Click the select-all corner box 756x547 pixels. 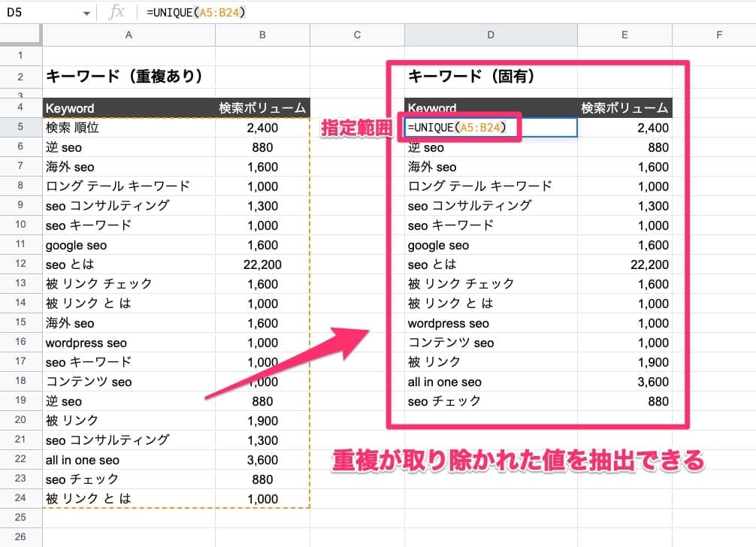[20, 35]
